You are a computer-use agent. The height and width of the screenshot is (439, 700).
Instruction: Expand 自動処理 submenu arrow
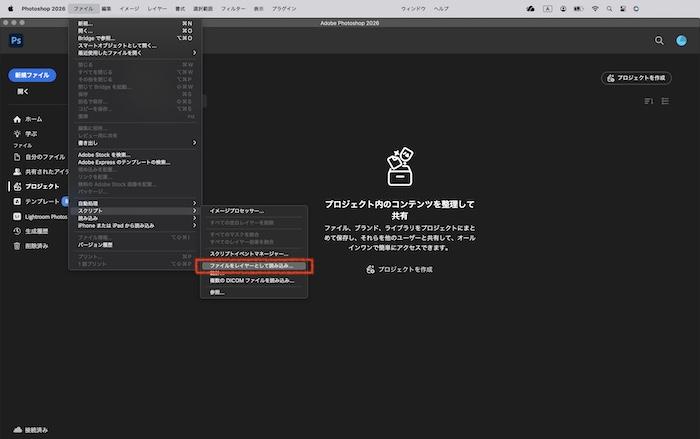click(x=194, y=203)
